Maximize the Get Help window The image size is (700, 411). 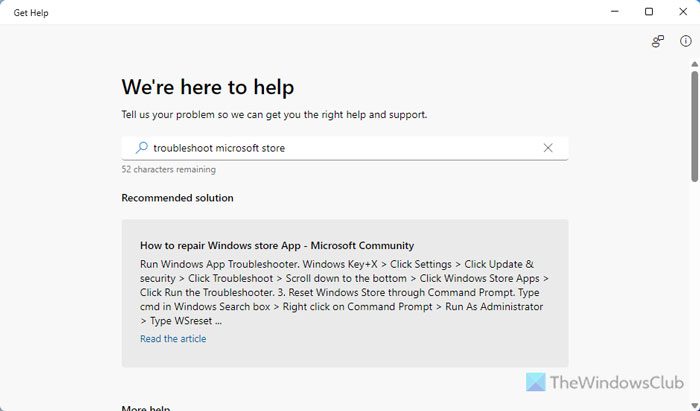click(649, 12)
